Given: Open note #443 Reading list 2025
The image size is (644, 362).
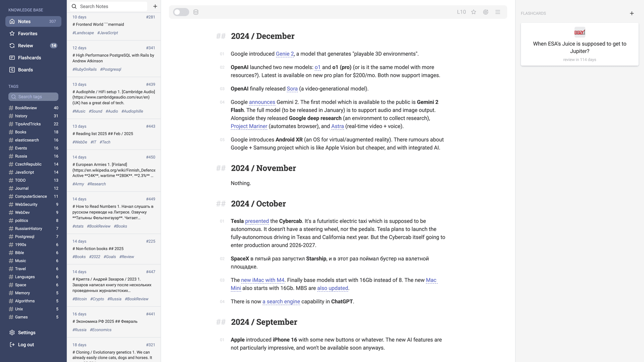Looking at the screenshot, I should point(114,134).
